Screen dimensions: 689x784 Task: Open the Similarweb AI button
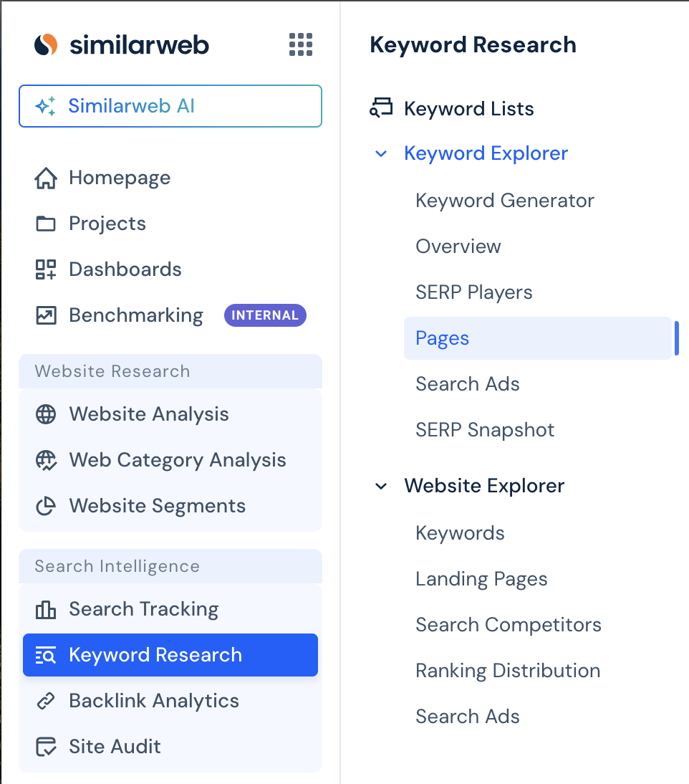170,106
